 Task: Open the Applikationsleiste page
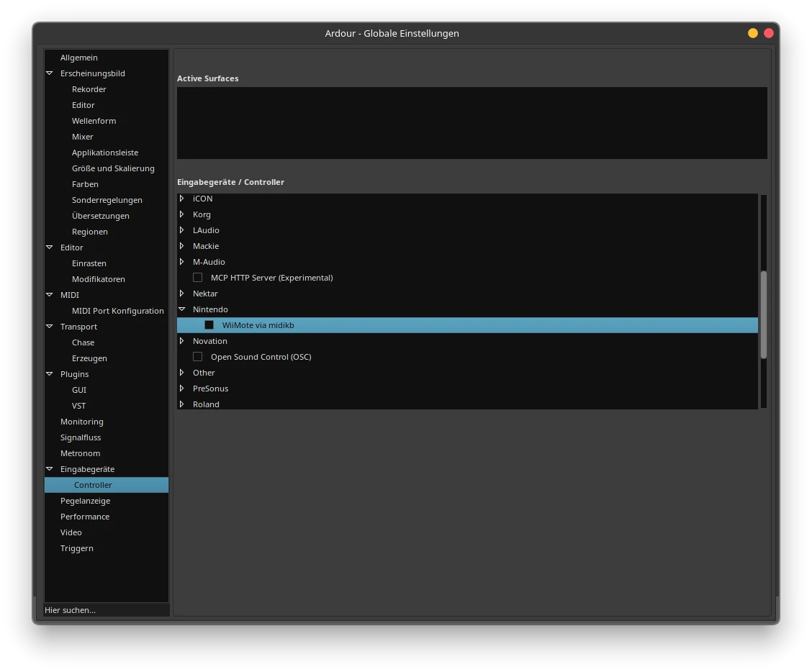(x=105, y=153)
